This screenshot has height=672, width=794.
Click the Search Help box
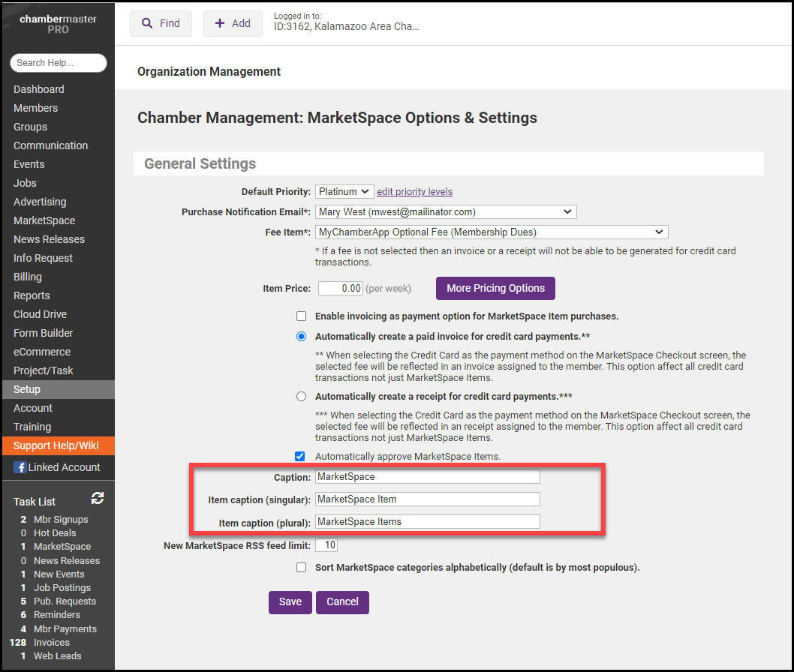59,63
